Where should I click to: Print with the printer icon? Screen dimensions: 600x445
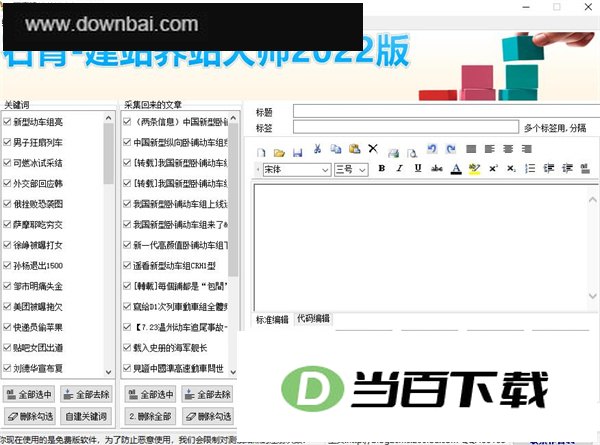(393, 153)
